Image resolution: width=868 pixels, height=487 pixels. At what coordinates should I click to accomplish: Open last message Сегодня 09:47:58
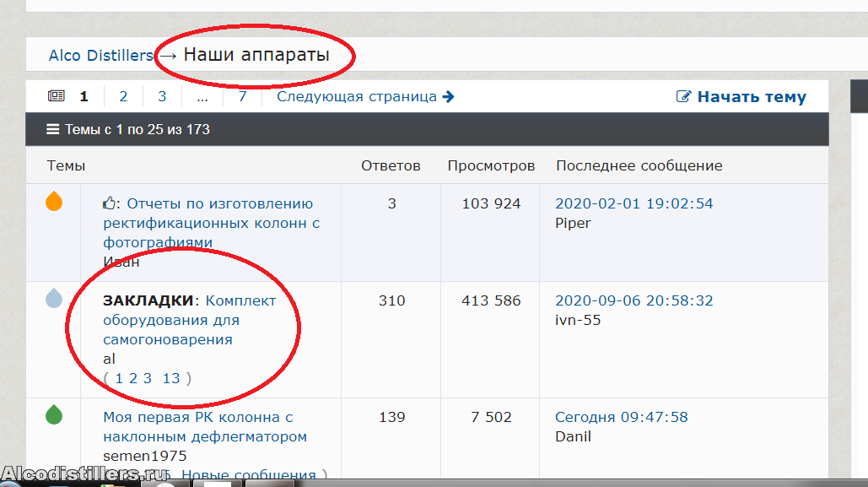[621, 417]
